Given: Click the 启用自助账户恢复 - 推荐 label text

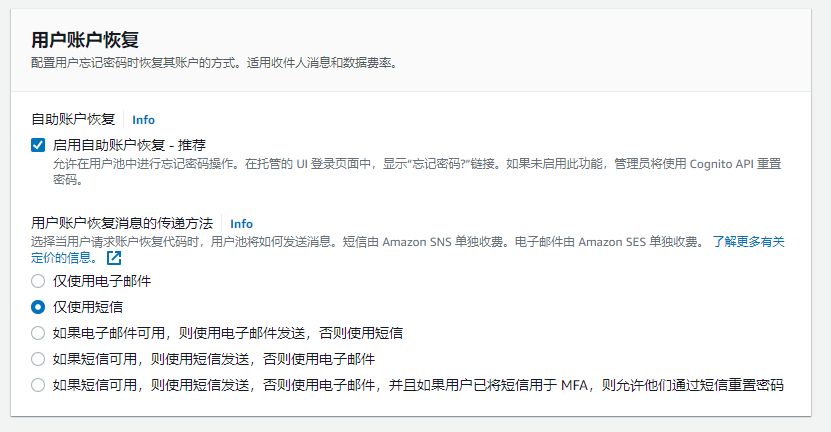Looking at the screenshot, I should tap(129, 145).
